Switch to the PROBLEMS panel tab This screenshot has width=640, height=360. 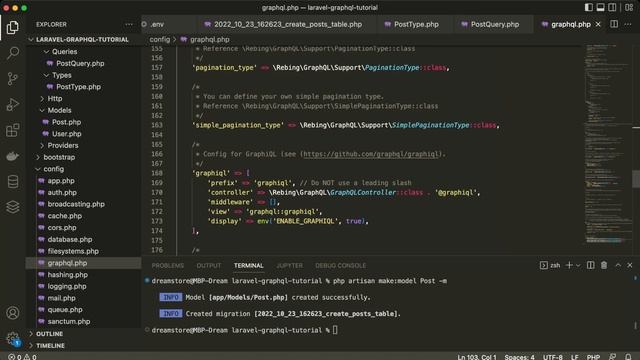[168, 266]
